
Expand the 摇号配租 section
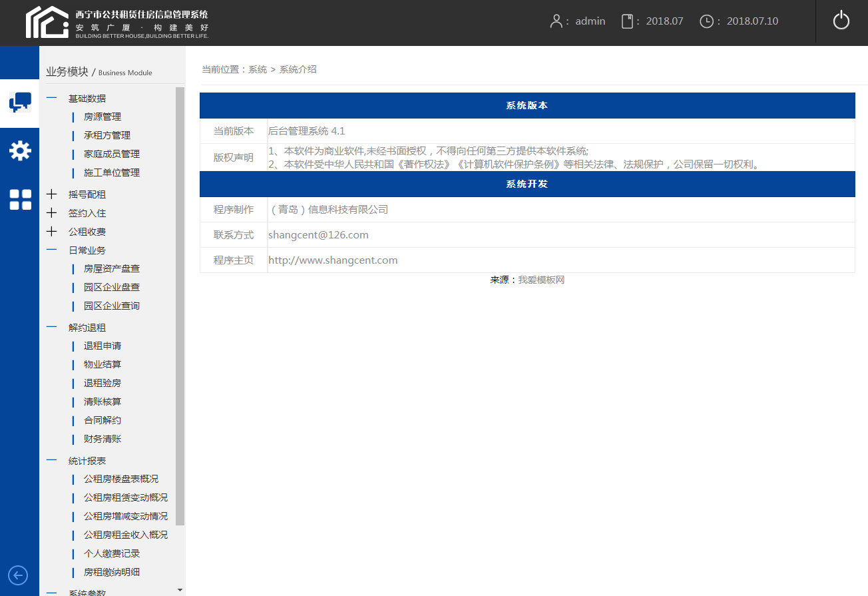(51, 194)
